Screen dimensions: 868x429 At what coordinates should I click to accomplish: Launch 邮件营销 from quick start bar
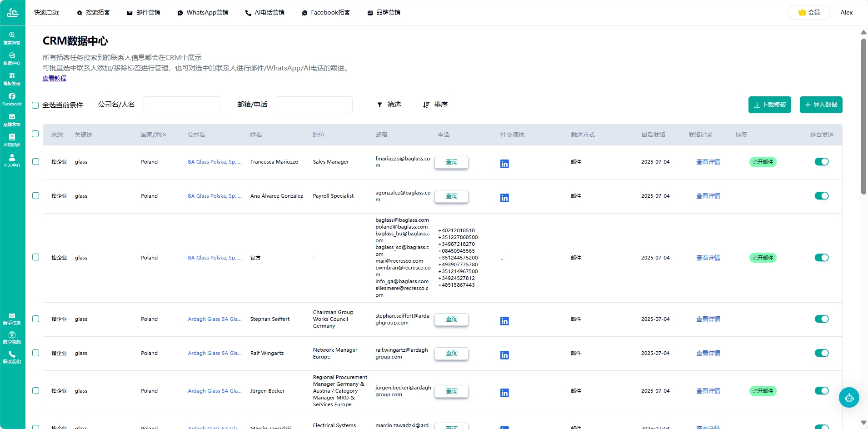click(x=144, y=13)
